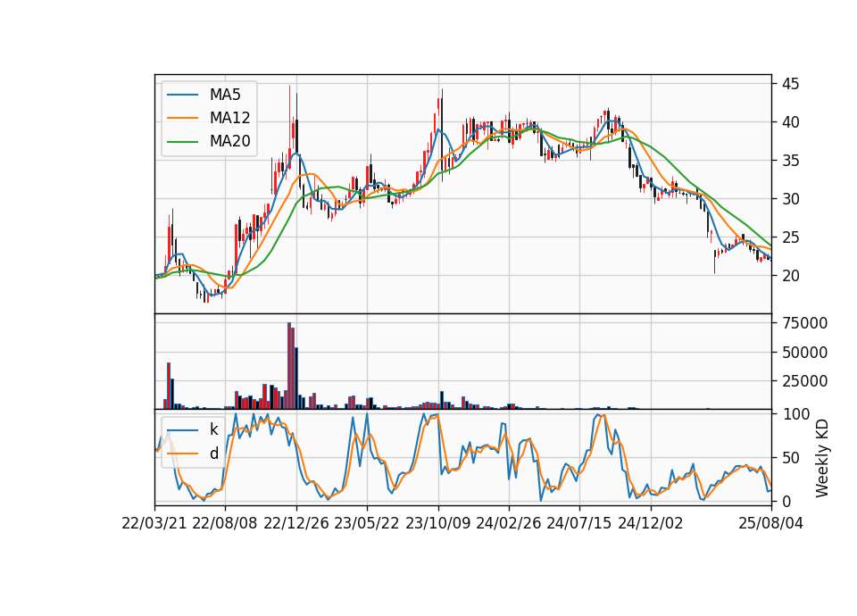Select the blue MA5 legend line
857x616 pixels.
[182, 95]
